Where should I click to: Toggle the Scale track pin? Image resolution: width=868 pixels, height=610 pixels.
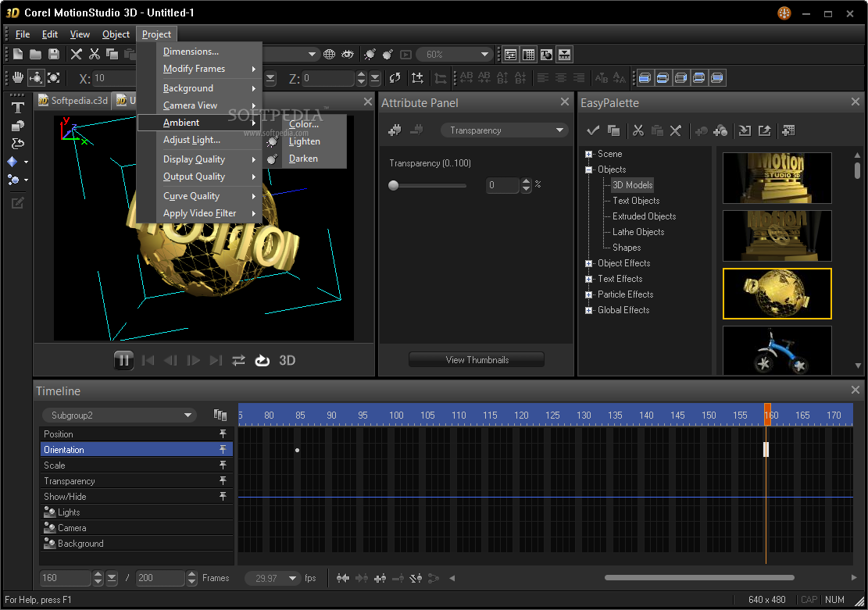[223, 465]
